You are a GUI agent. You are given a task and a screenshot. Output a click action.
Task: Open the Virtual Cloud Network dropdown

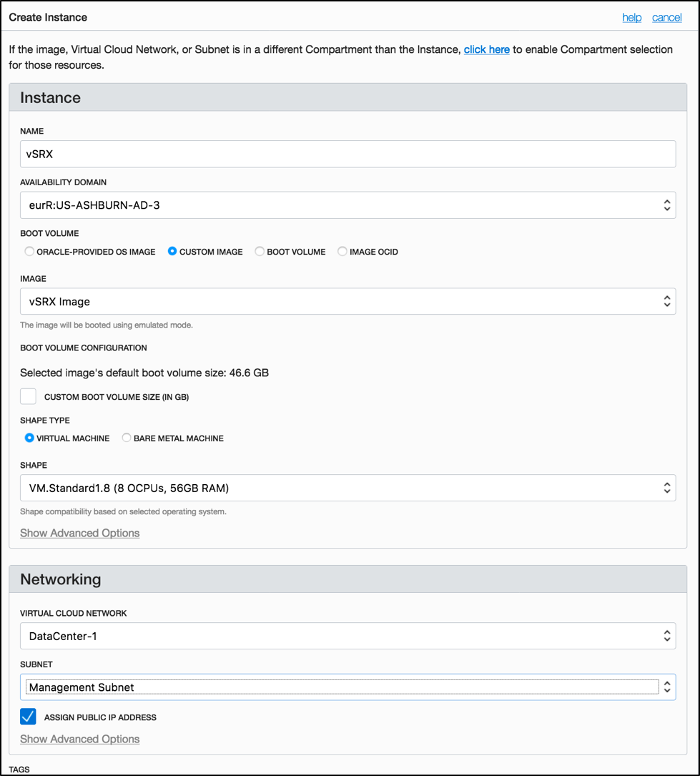[x=347, y=635]
